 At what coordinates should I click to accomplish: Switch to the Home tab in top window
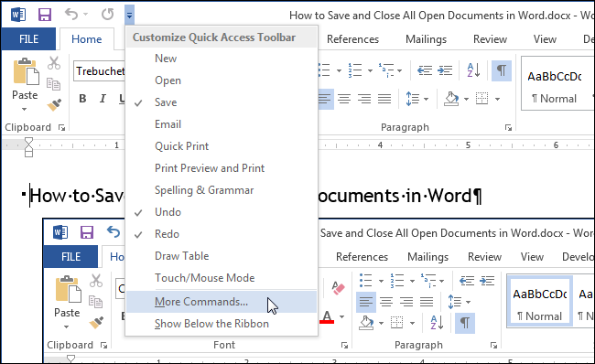87,39
